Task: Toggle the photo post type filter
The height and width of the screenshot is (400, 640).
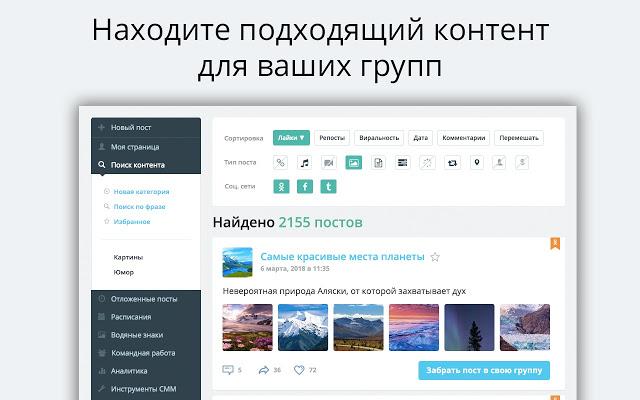Action: (353, 163)
